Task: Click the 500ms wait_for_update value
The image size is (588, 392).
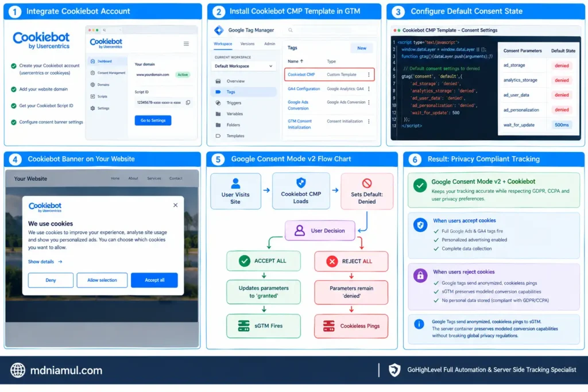Action: [562, 125]
